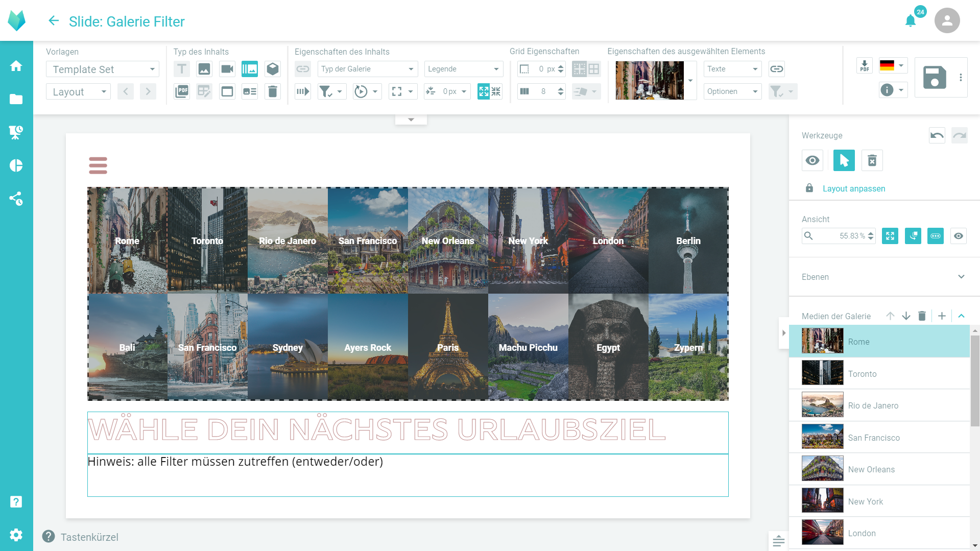The height and width of the screenshot is (551, 980).
Task: Select New Orleans in gallery media list
Action: click(879, 469)
